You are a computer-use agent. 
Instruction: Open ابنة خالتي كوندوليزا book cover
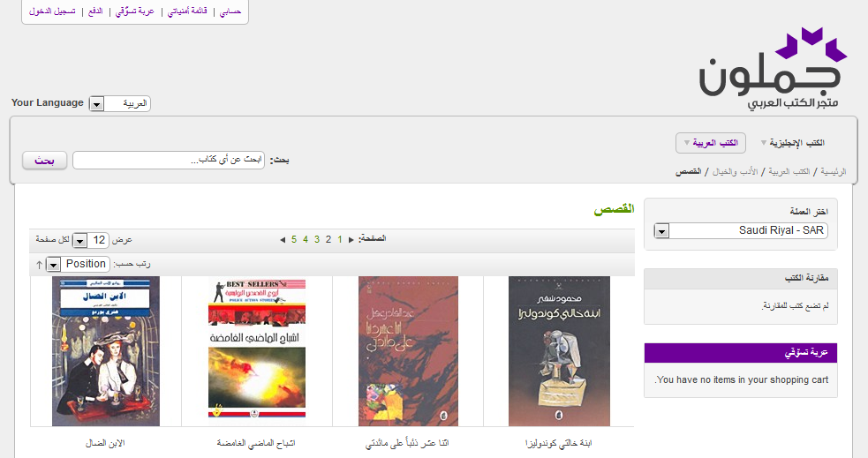[x=559, y=351]
